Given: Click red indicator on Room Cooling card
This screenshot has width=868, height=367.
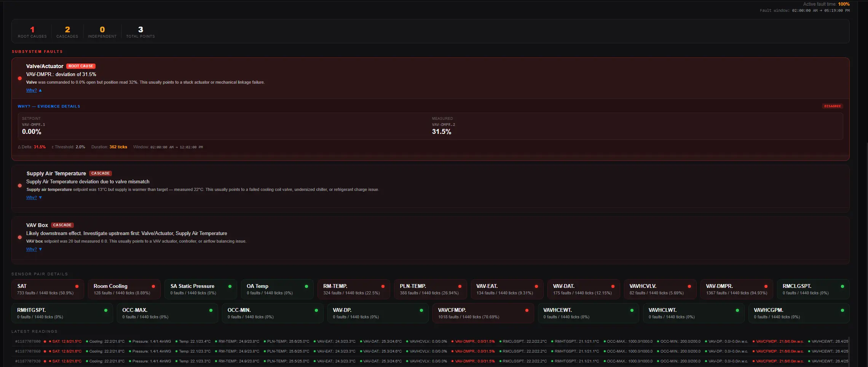Looking at the screenshot, I should tap(153, 286).
